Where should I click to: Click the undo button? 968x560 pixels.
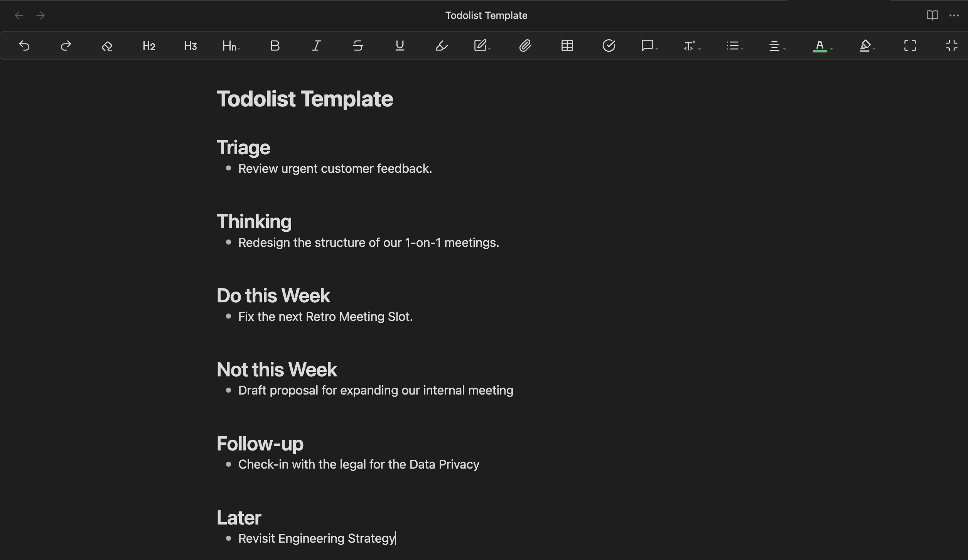(24, 46)
